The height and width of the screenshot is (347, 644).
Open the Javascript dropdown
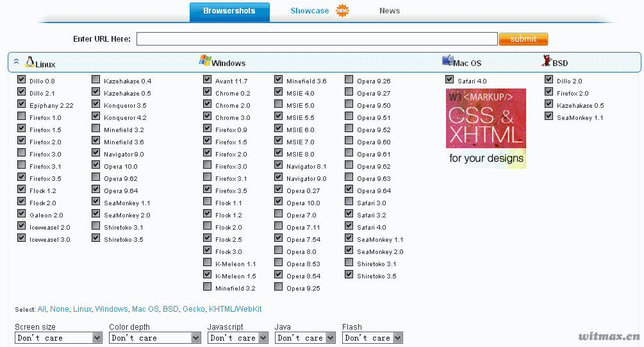pos(238,338)
